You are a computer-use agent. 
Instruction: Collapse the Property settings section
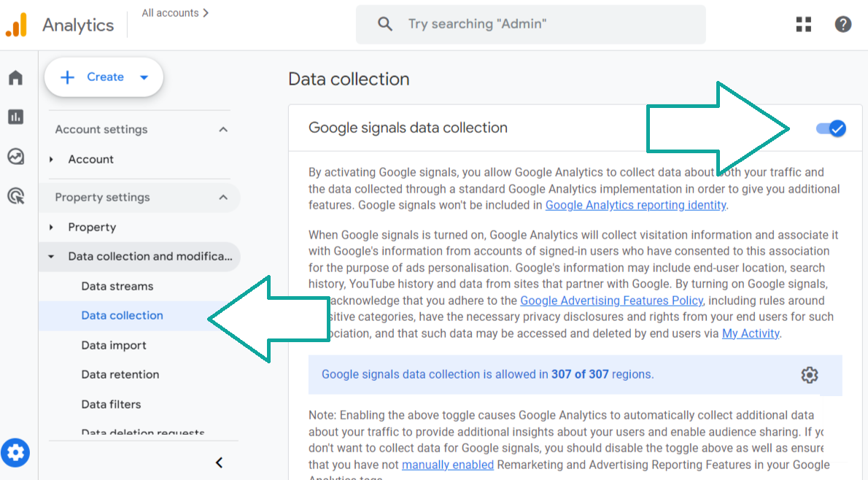tap(223, 198)
